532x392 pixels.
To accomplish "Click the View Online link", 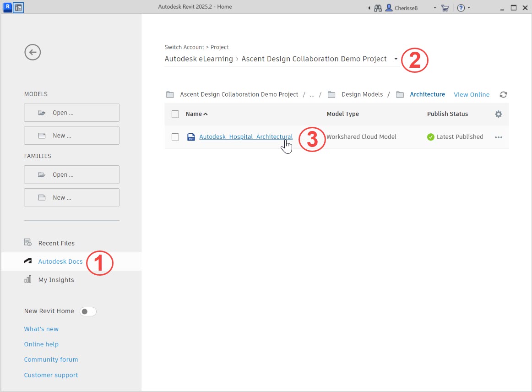I will [472, 95].
